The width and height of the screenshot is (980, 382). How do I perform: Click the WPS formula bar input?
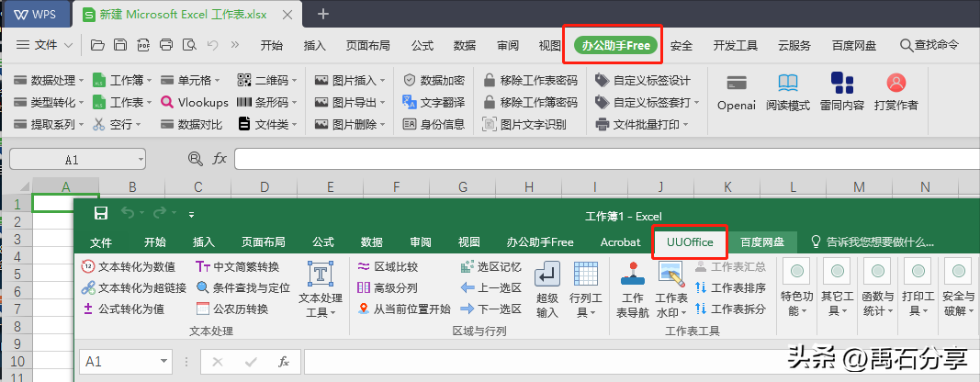point(606,159)
